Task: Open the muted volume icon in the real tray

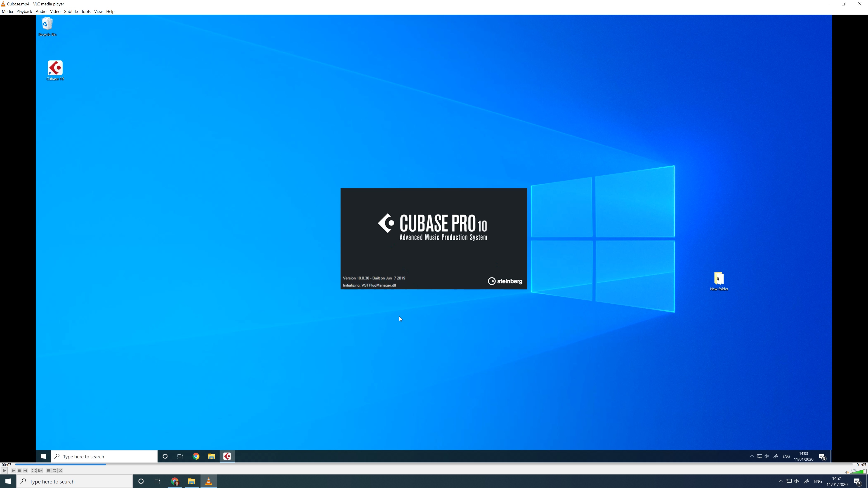Action: 797,481
